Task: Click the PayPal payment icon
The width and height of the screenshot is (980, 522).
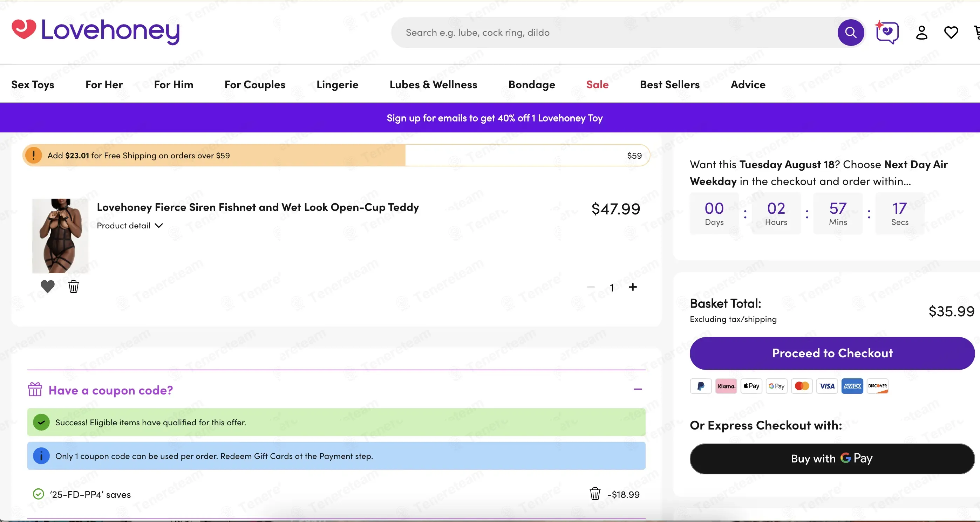Action: tap(701, 386)
